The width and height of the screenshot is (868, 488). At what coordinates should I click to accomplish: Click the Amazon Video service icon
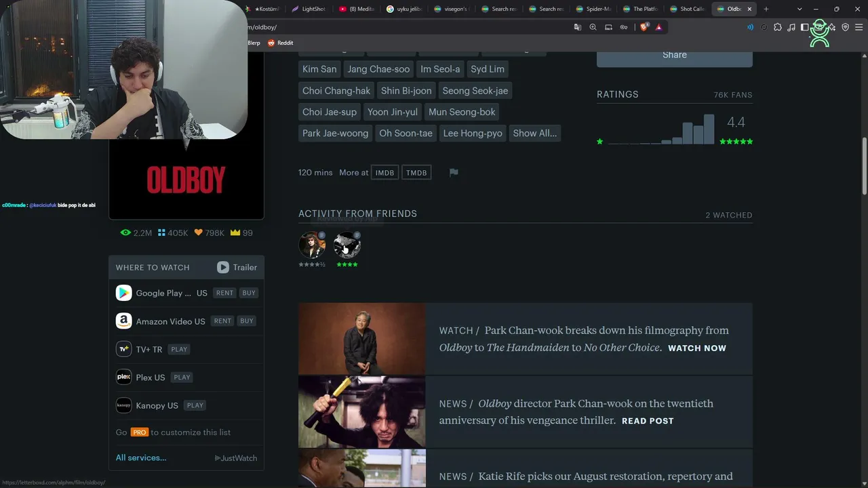[x=123, y=321]
